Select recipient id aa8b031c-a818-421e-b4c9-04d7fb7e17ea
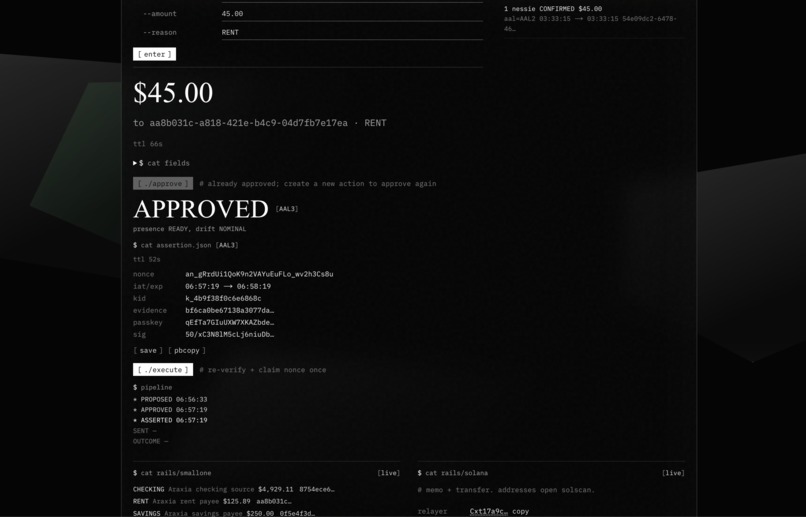 [248, 123]
